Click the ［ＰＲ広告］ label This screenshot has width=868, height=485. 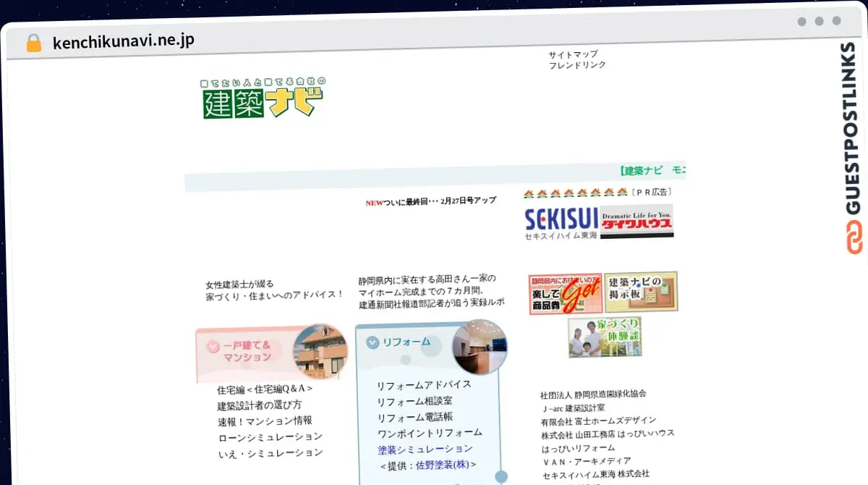click(651, 193)
